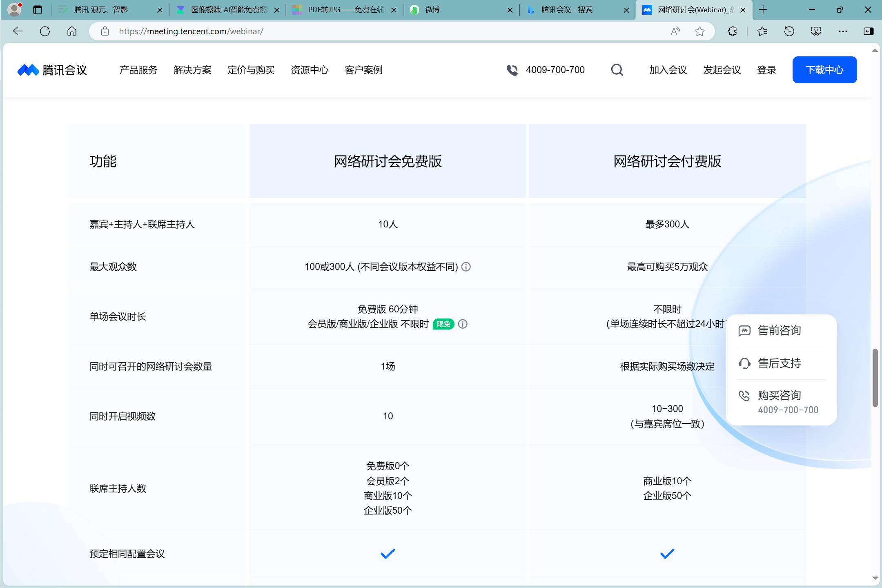Image resolution: width=882 pixels, height=588 pixels.
Task: Open the site info lock icon
Action: (x=105, y=31)
